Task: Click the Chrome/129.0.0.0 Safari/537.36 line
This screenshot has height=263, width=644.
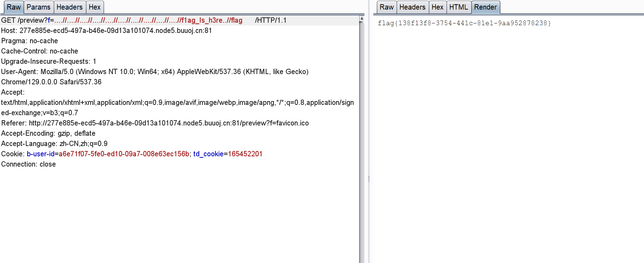Action: point(51,82)
